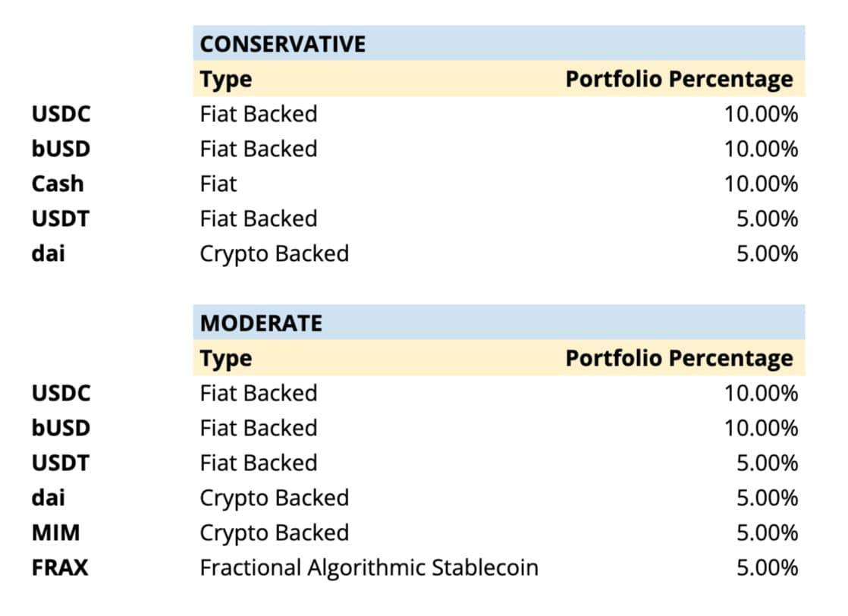848x616 pixels.
Task: Click USDT's 5.00% in Conservative table
Action: point(768,219)
